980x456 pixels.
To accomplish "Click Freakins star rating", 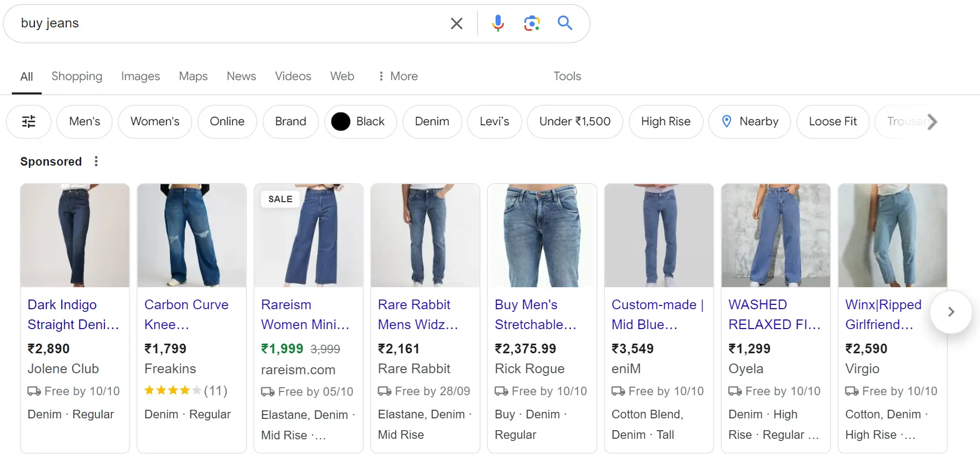I will pos(186,390).
